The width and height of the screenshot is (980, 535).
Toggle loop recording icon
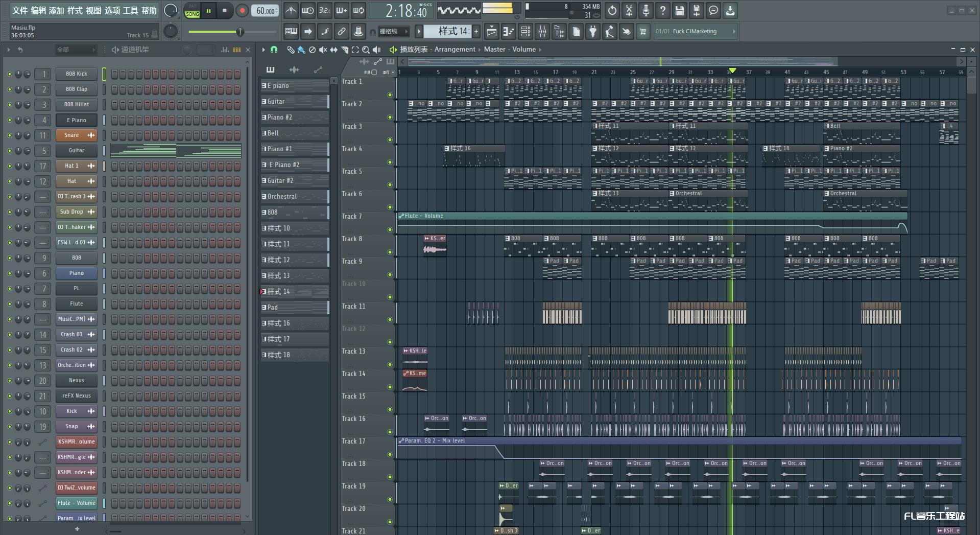pyautogui.click(x=358, y=10)
